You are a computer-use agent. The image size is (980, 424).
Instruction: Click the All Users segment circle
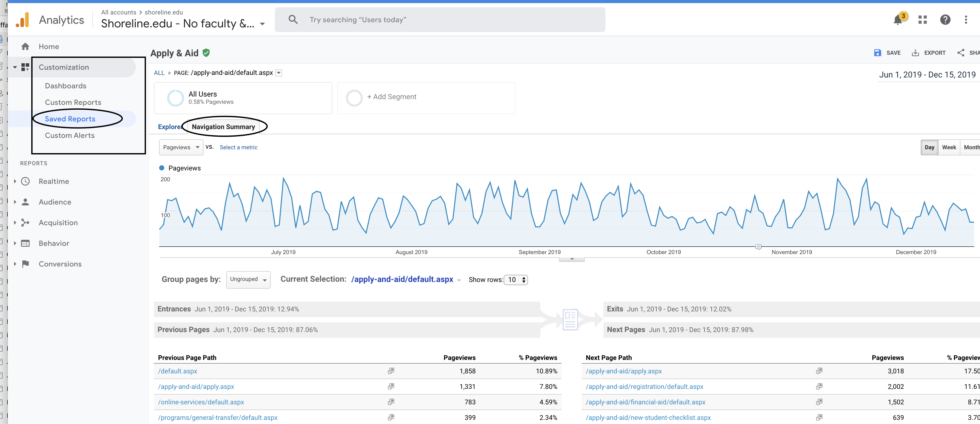[175, 98]
